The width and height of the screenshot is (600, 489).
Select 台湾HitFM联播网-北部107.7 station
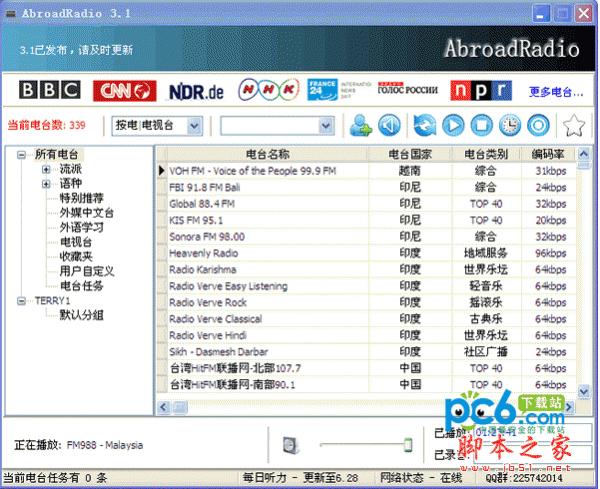(x=367, y=368)
